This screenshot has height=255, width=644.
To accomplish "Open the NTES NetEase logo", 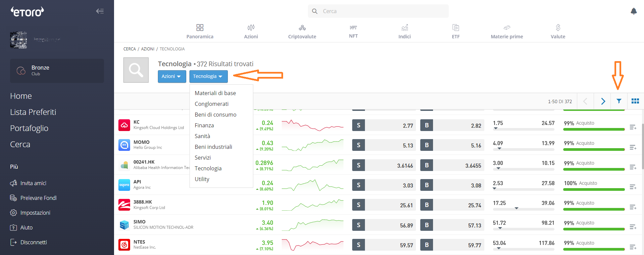I will pyautogui.click(x=124, y=245).
